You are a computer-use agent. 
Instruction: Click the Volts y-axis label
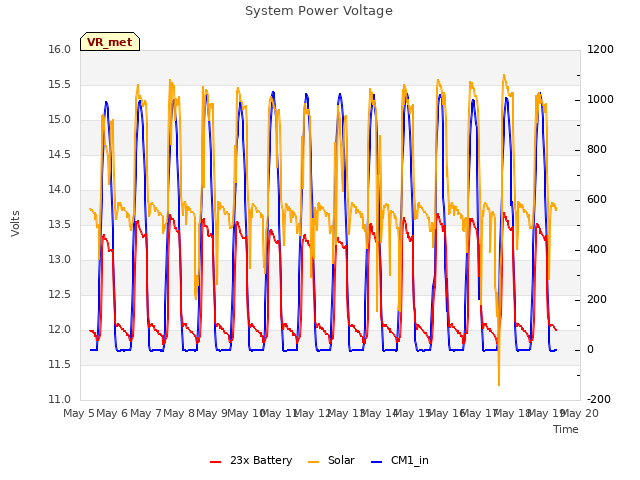(x=16, y=224)
